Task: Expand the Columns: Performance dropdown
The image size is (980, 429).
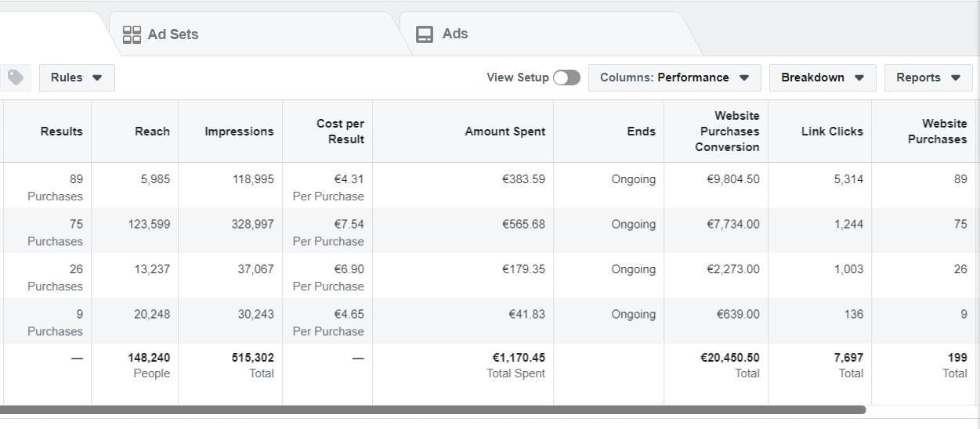Action: coord(674,78)
